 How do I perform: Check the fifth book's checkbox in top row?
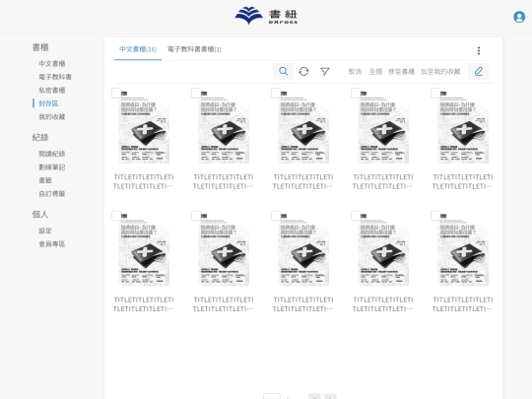click(435, 93)
